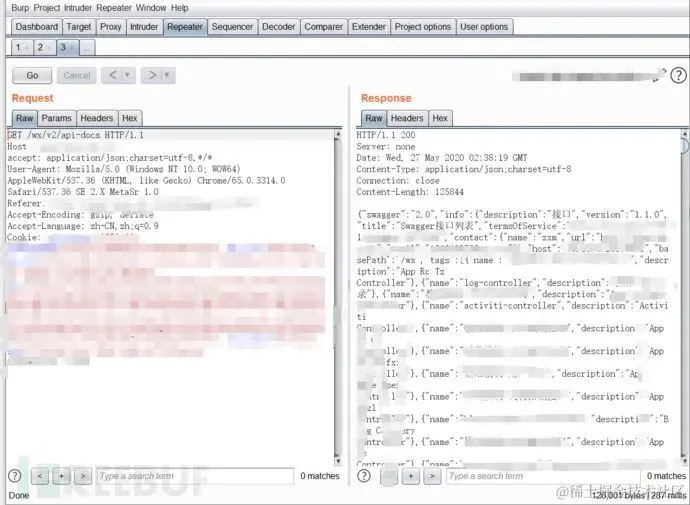Screen dimensions: 690x505
Task: Click response search plus options button
Action: [x=411, y=476]
